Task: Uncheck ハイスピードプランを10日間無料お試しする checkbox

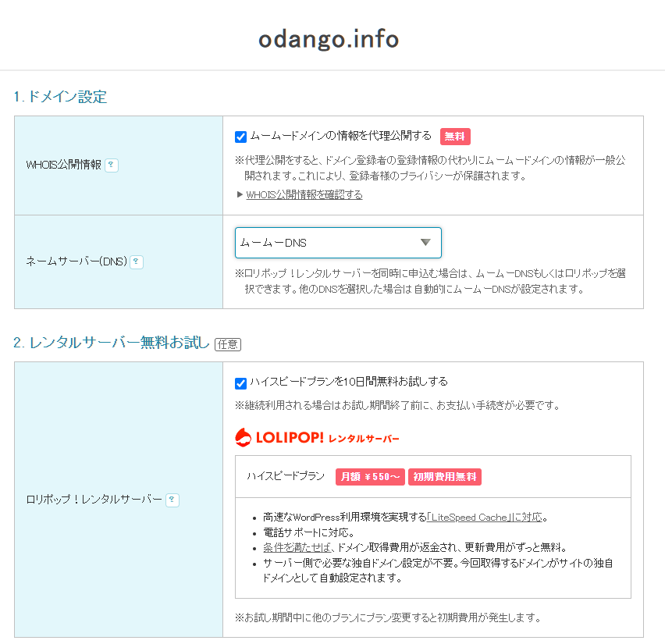Action: (x=241, y=383)
